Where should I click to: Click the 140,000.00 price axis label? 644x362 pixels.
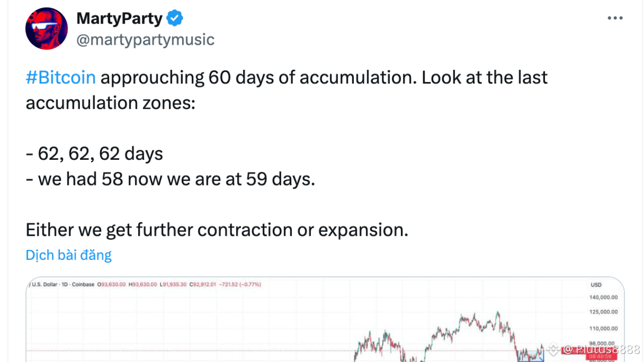point(604,297)
